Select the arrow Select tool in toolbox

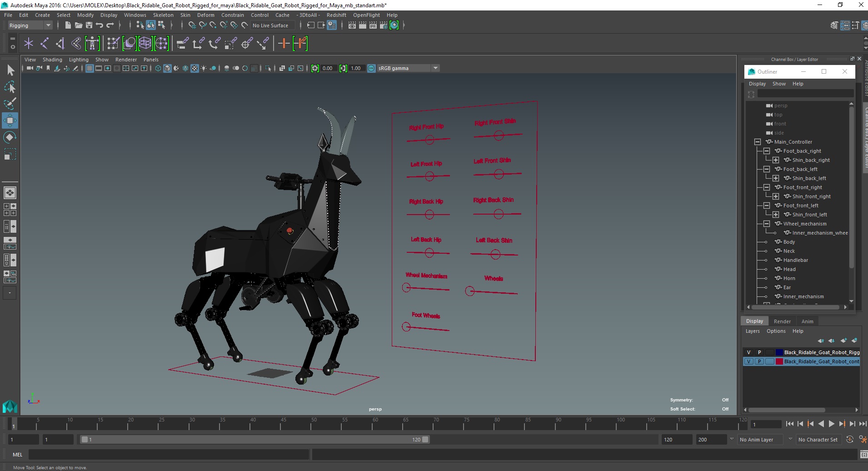pyautogui.click(x=10, y=70)
